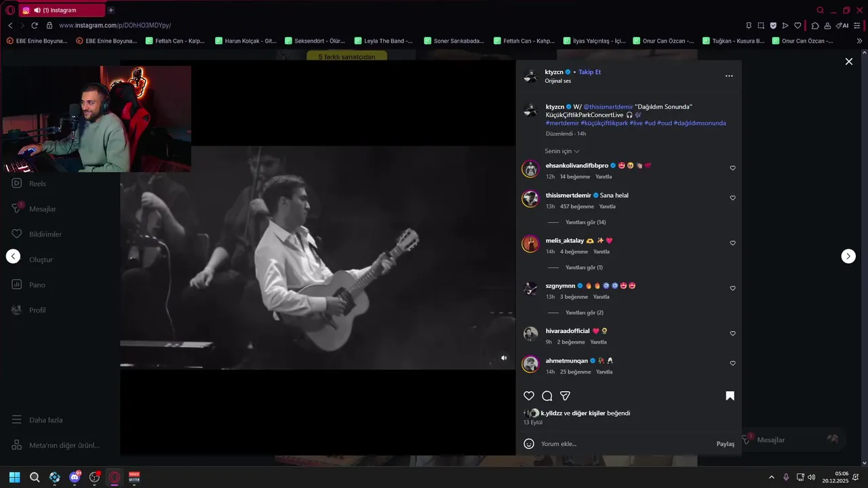Expand "Yanıtları gör (14)" replies

585,222
